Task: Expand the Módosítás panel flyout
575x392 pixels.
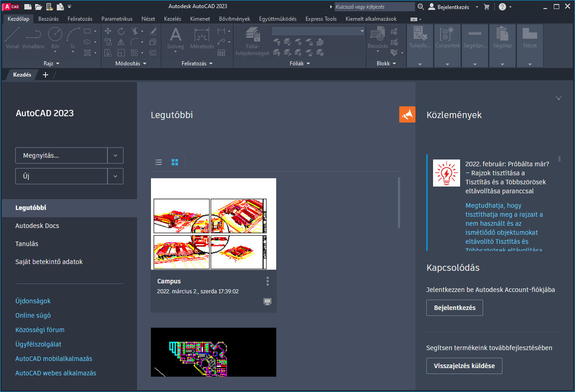Action: (x=131, y=64)
